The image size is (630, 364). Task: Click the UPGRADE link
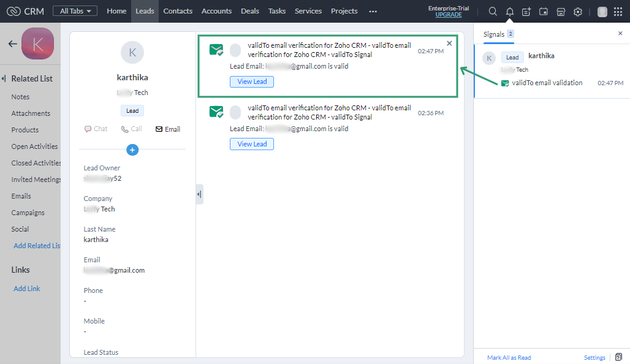point(449,15)
